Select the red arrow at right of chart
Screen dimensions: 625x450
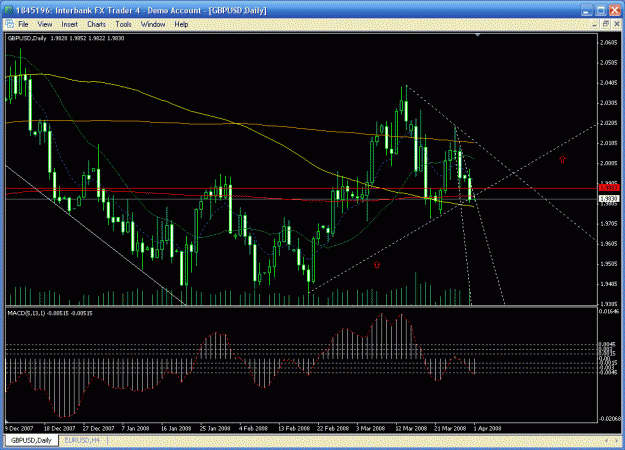click(562, 159)
